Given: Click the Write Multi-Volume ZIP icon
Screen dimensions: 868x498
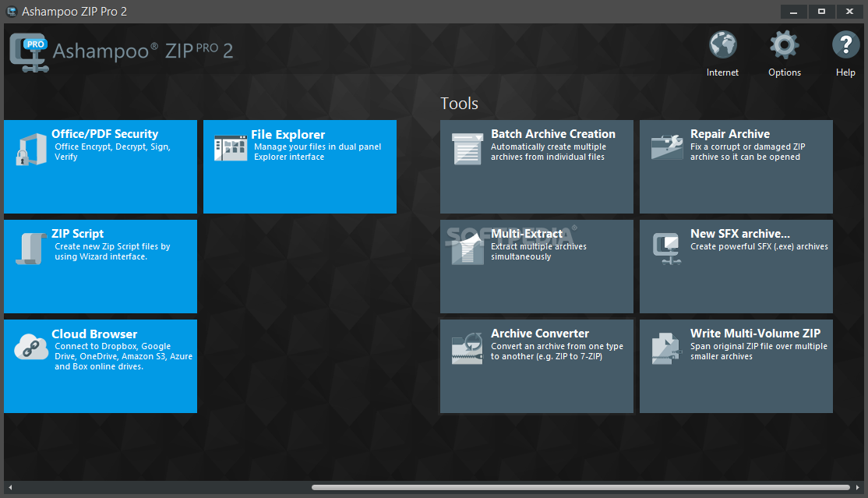Looking at the screenshot, I should pos(665,348).
